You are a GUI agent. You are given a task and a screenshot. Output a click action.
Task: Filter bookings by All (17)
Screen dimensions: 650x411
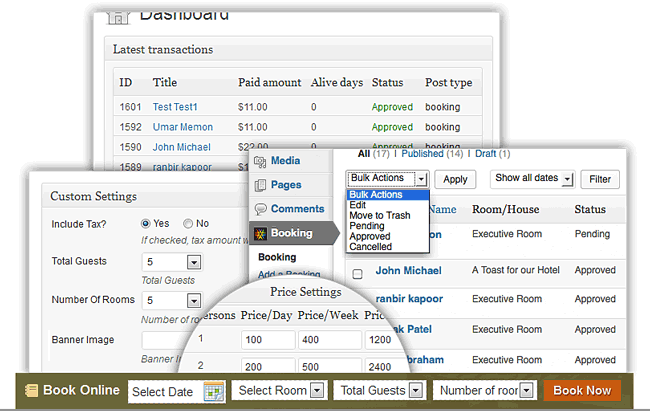[374, 154]
